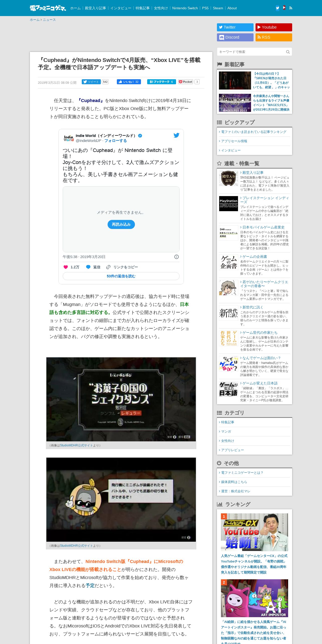The image size is (322, 644).
Task: Open the ゲームセンターCX ranking thumbnail
Action: [255, 532]
